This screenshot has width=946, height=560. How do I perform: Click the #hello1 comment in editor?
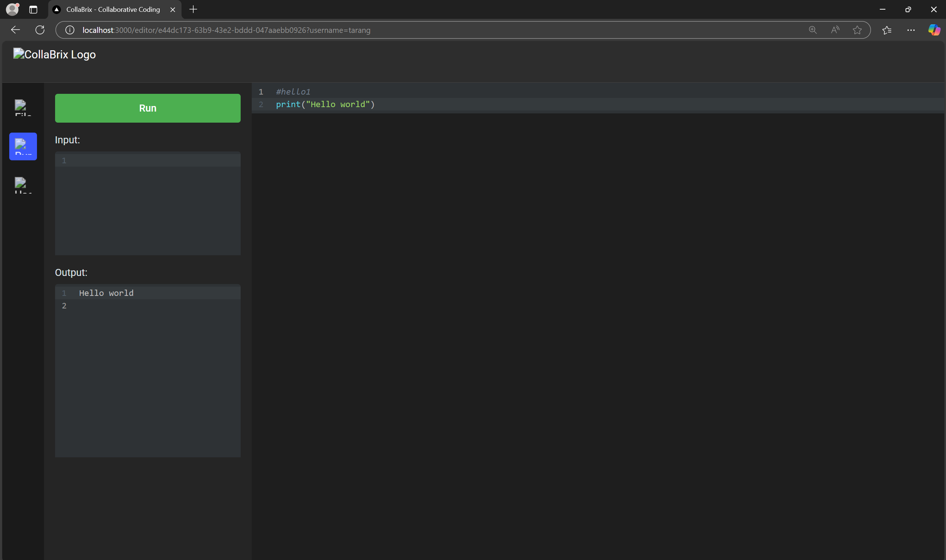point(293,92)
